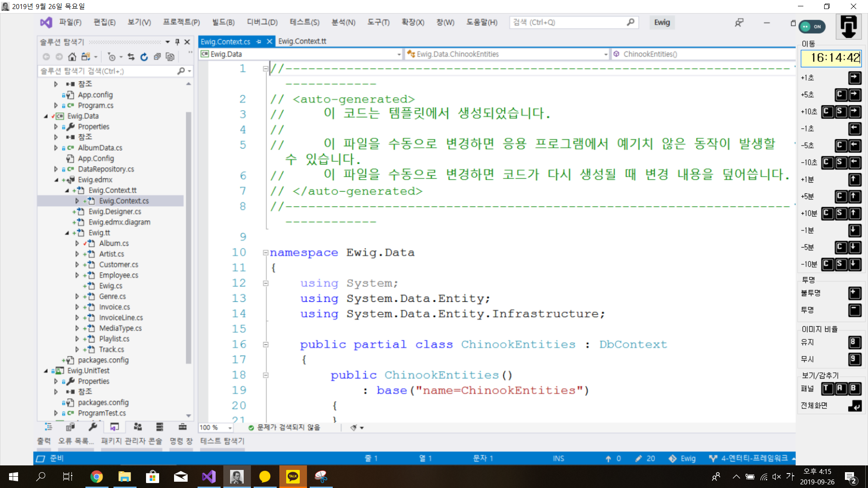This screenshot has width=868, height=488.
Task: Collapse the namespace Ewig.Data code block
Action: point(266,253)
